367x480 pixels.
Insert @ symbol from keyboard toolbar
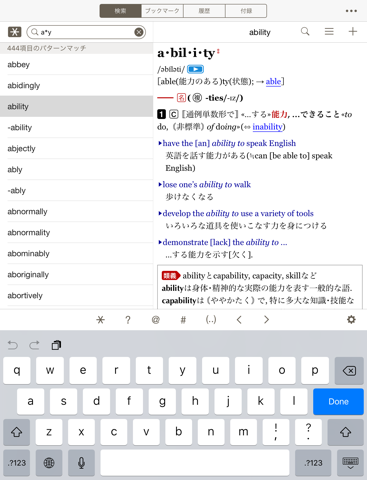click(156, 320)
